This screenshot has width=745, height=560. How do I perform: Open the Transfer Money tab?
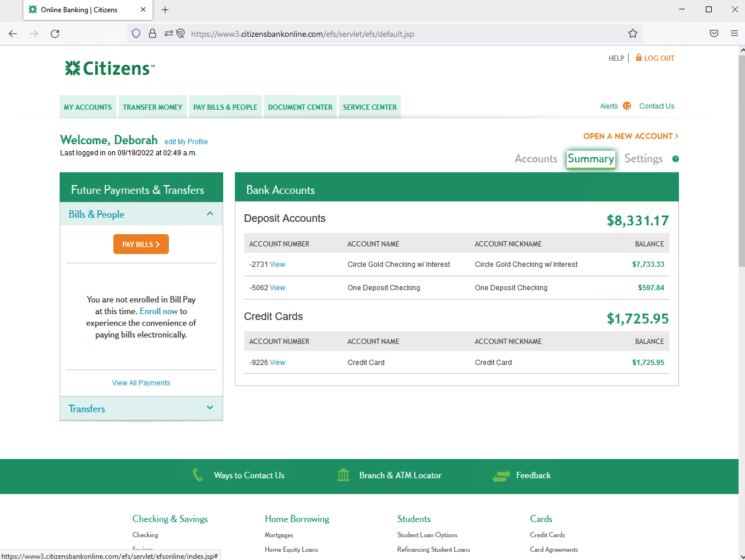153,107
